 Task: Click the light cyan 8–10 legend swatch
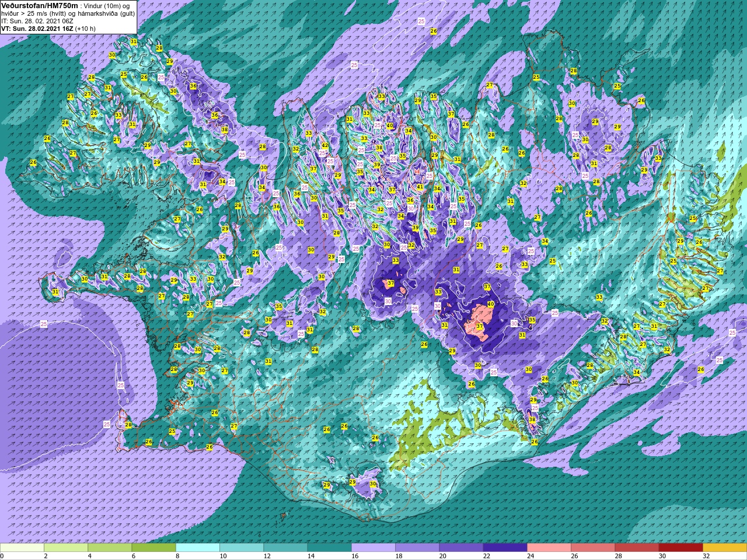(198, 548)
